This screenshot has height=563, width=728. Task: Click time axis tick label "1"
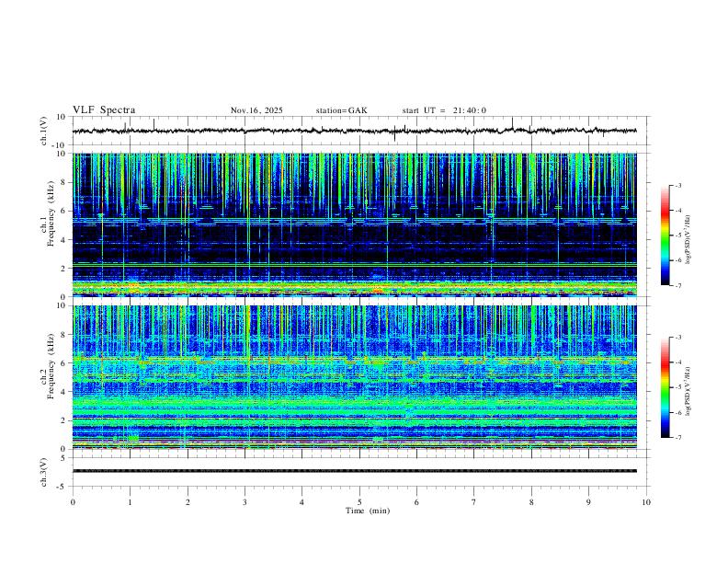[130, 502]
